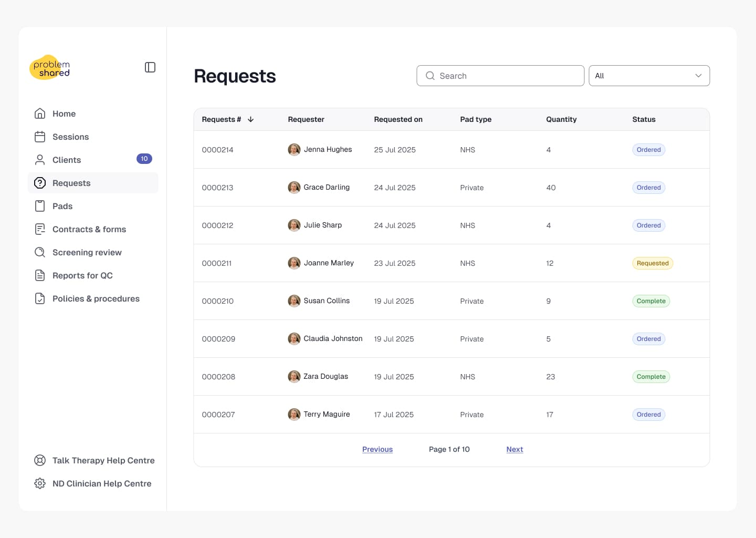Click the Talk Therapy Help Centre headset icon

40,460
